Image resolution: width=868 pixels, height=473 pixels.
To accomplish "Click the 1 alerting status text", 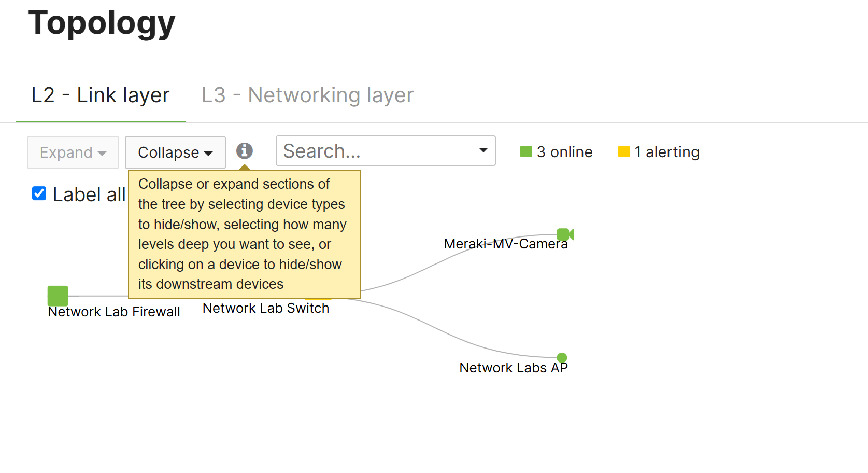I will (x=667, y=152).
